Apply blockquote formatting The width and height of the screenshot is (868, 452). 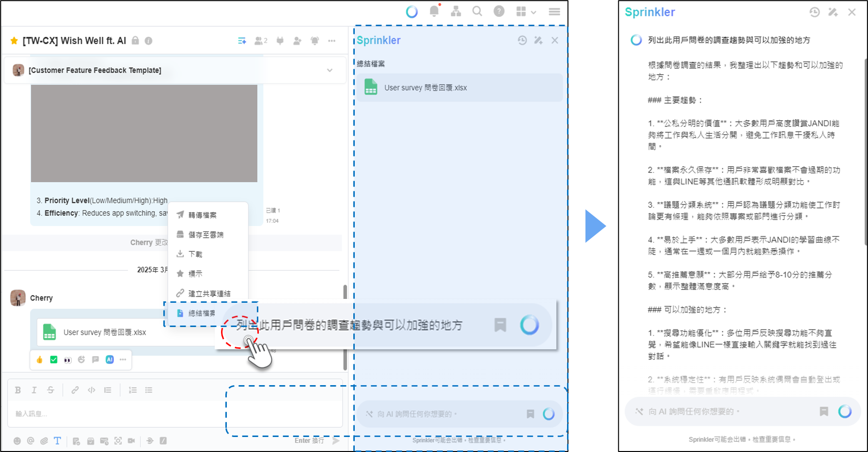tap(108, 390)
